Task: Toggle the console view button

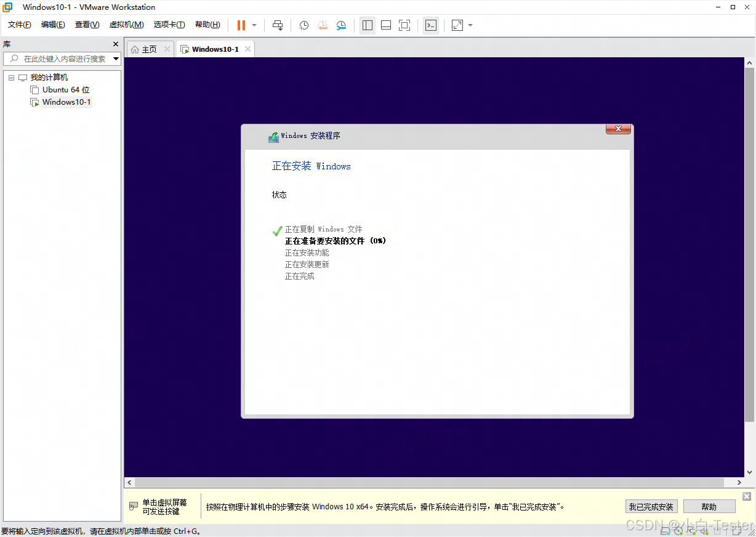Action: coord(431,25)
